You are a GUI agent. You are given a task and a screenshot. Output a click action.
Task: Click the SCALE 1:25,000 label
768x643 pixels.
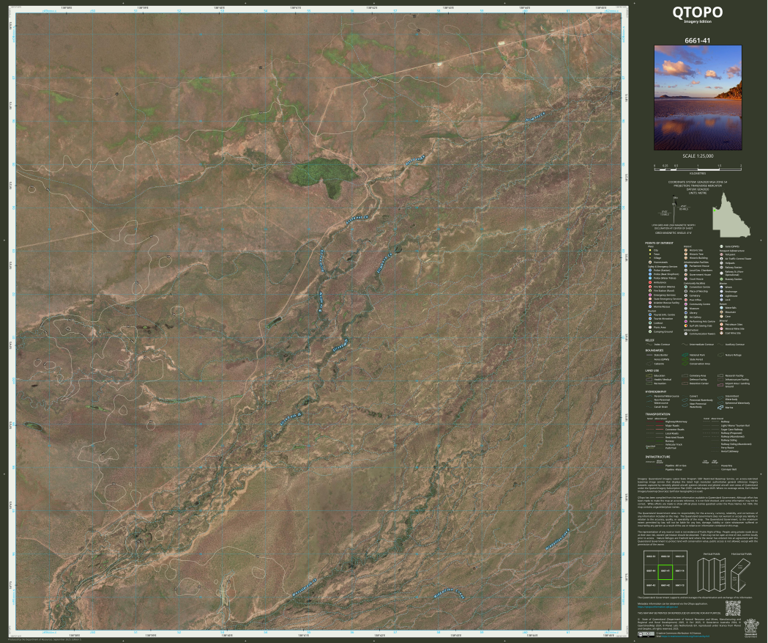pos(697,156)
